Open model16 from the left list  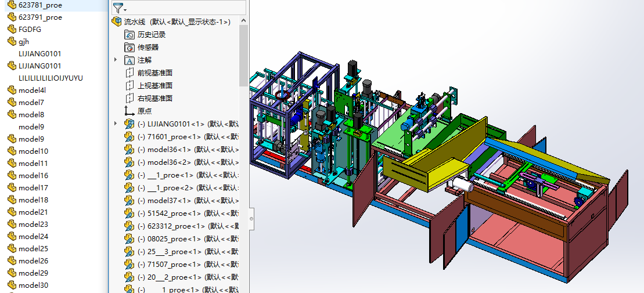click(x=33, y=176)
